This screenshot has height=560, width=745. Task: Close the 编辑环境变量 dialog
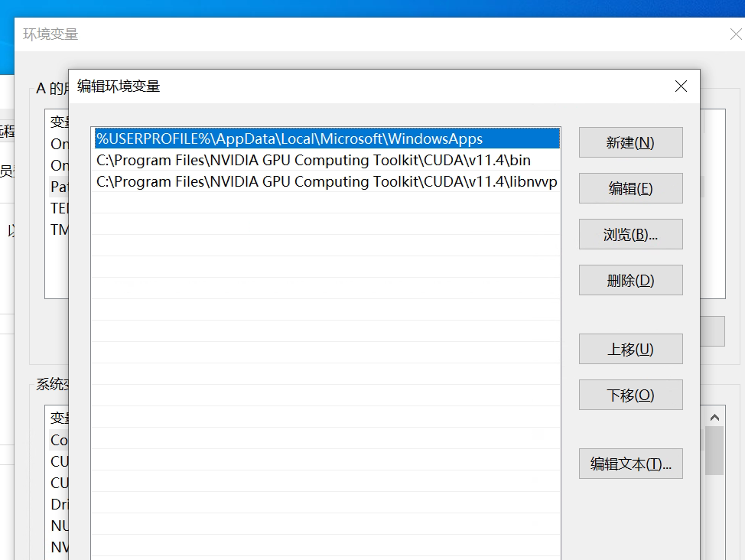[x=681, y=86]
